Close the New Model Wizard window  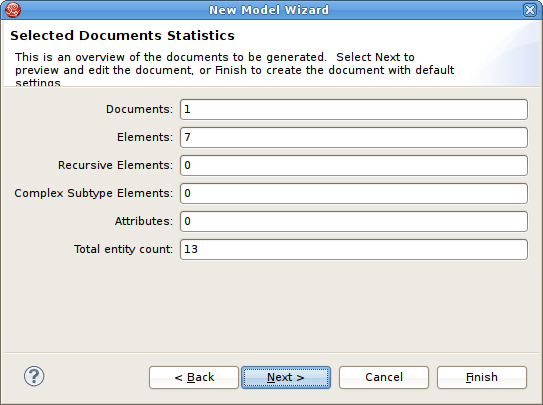(x=530, y=10)
